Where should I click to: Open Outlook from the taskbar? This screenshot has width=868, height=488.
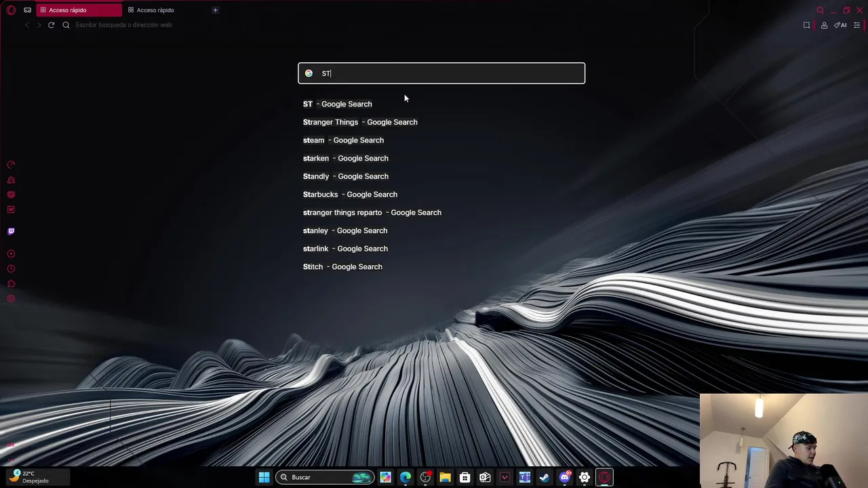[x=485, y=477]
